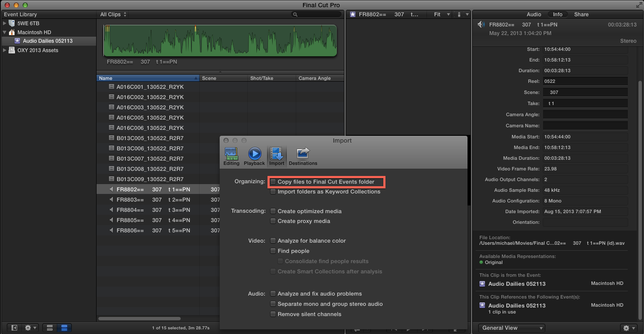Click the OXY 2013 Assets drive icon
Viewport: 644px width, 334px height.
[12, 50]
